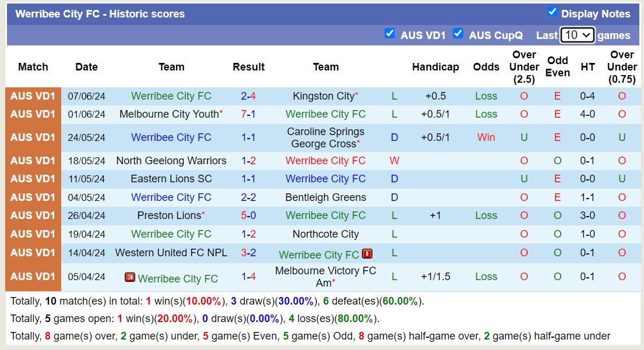Click the Date column header

[86, 67]
